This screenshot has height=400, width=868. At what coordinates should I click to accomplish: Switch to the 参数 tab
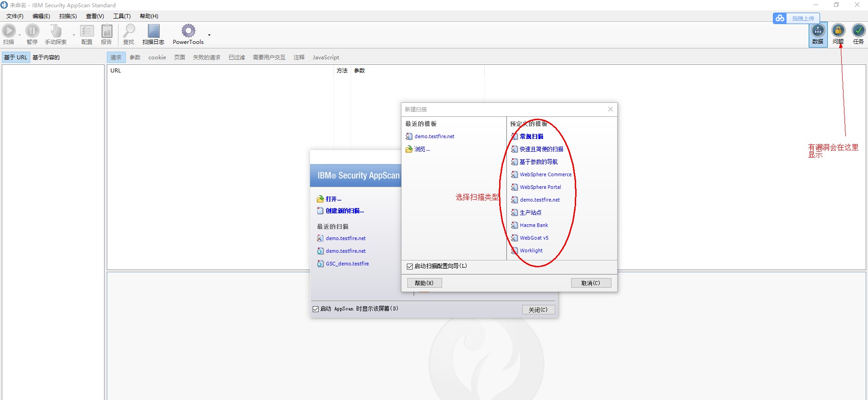pyautogui.click(x=135, y=58)
